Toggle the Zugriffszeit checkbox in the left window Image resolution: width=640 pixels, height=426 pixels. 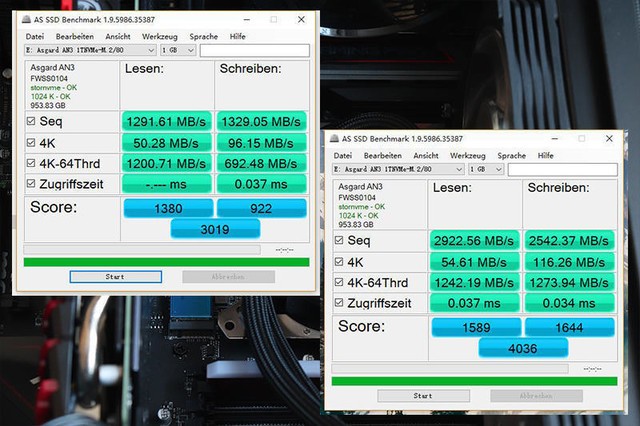point(31,184)
